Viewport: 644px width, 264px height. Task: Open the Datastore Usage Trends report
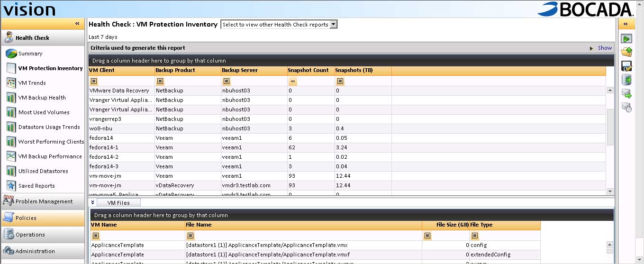[49, 127]
